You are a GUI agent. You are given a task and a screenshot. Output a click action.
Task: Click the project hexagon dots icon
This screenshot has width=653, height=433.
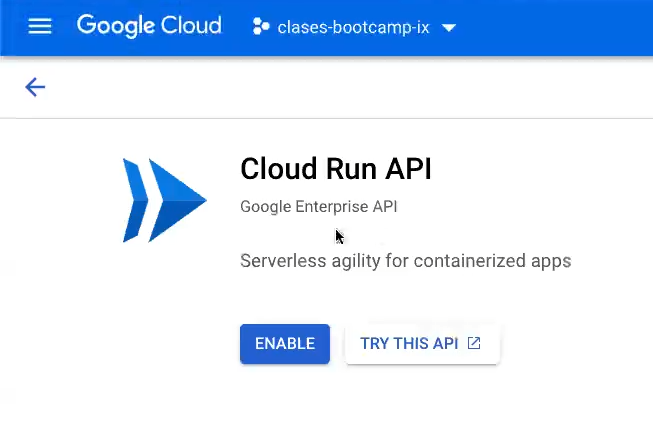tap(261, 26)
